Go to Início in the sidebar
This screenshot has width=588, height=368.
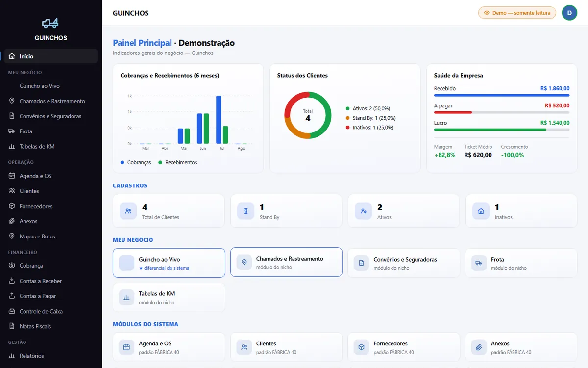coord(51,56)
